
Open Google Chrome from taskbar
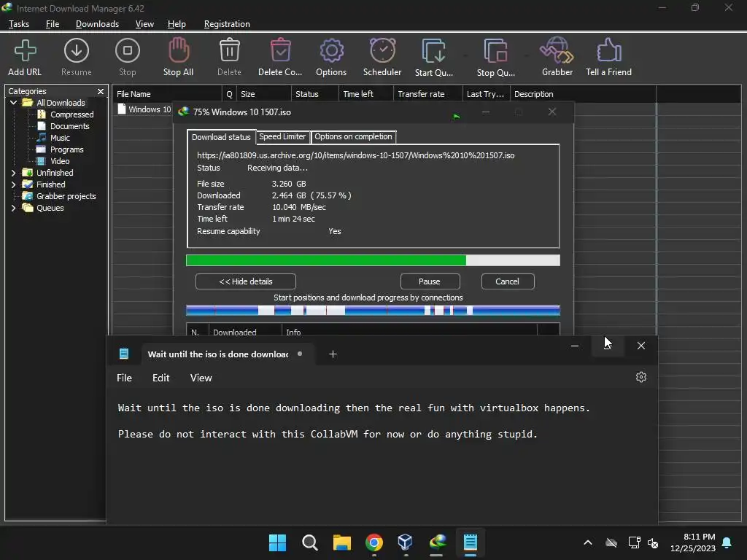coord(374,542)
